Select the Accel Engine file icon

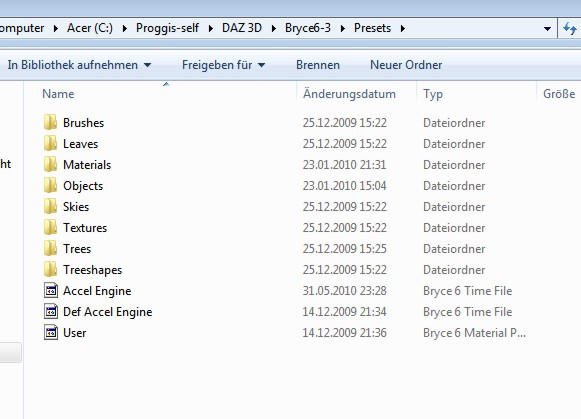(51, 290)
